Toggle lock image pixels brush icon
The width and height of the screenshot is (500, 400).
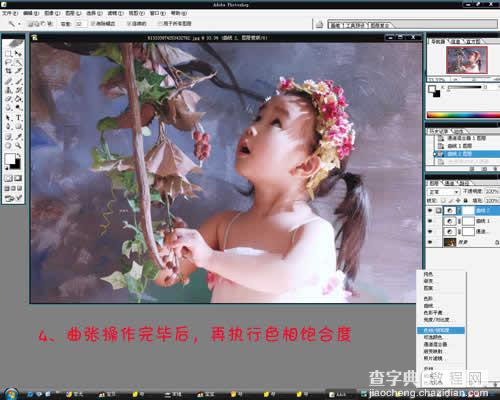451,200
